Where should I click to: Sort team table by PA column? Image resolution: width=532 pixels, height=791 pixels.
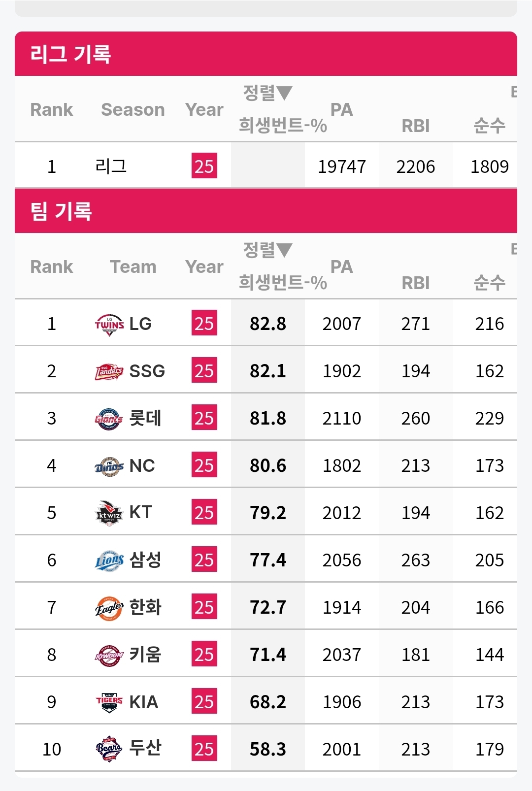[341, 266]
